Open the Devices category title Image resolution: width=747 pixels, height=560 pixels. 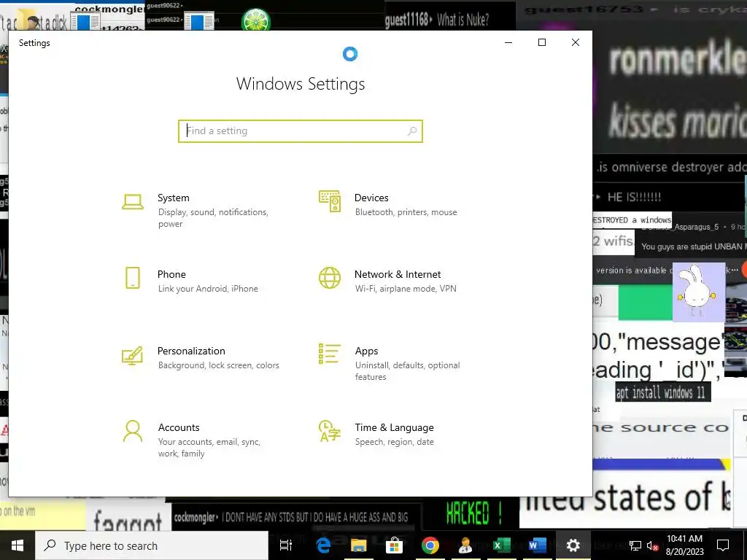371,198
